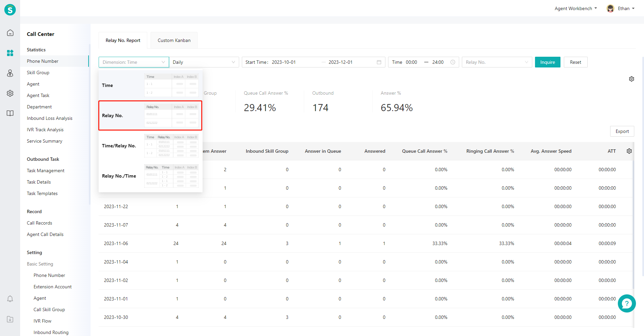Open summary cards settings gear

pos(631,79)
